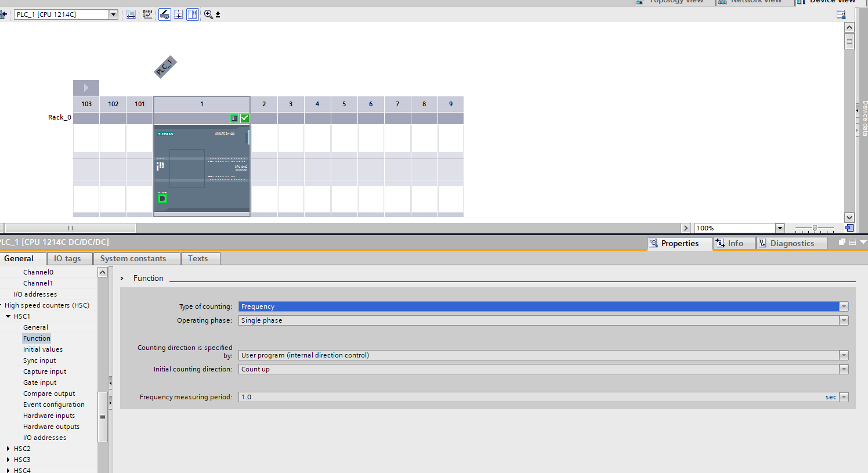Select Function under HSC1
Viewport: 868px width, 473px height.
coord(37,338)
